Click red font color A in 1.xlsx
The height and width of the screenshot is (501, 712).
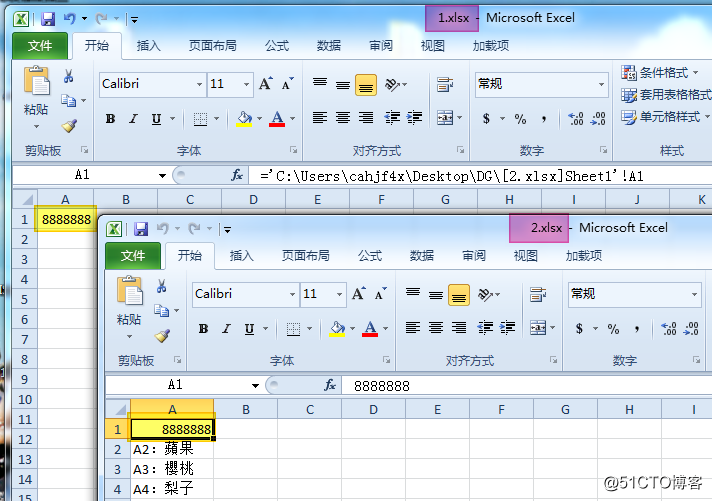(277, 119)
